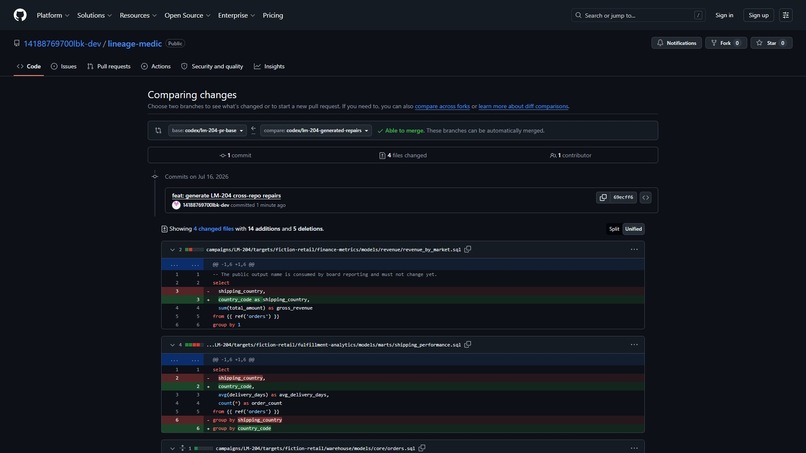Focus the Search or jump to field

point(638,15)
